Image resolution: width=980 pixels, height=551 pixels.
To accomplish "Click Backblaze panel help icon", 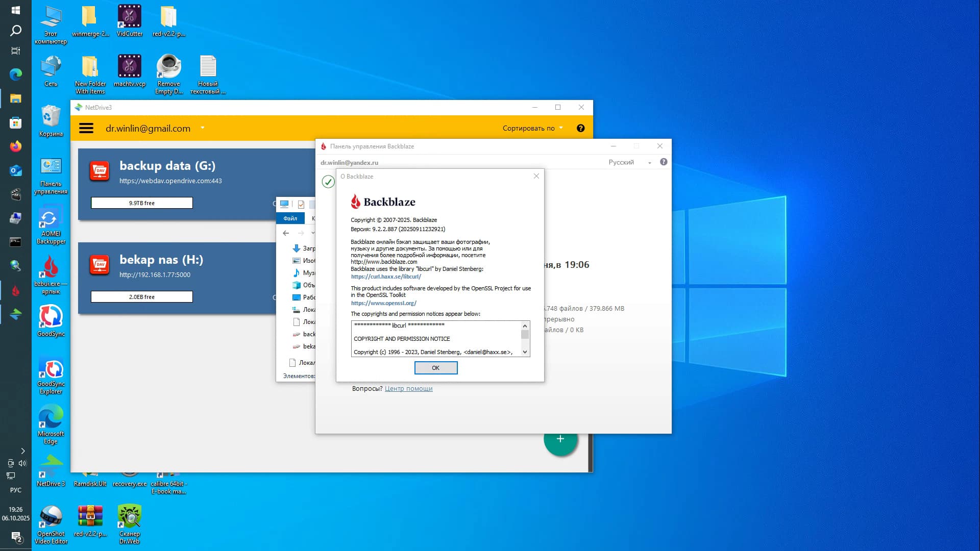I will (663, 162).
